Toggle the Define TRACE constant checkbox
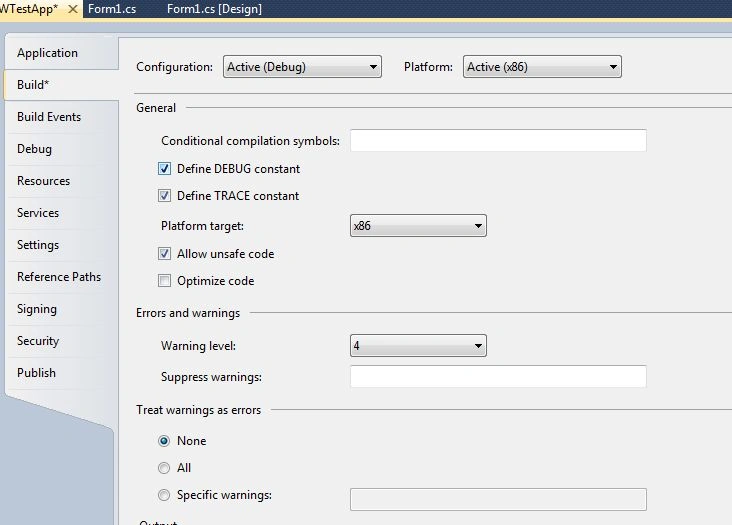 tap(164, 196)
